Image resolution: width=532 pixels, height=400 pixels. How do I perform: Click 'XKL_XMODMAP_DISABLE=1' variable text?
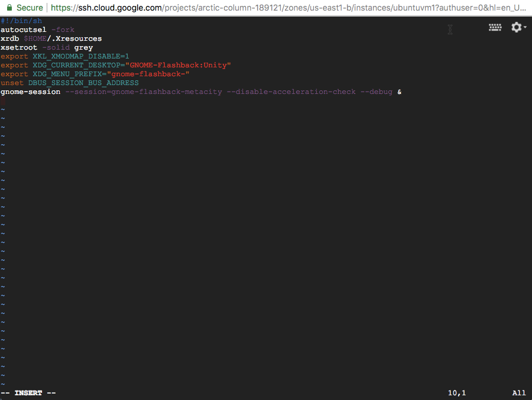pyautogui.click(x=81, y=56)
